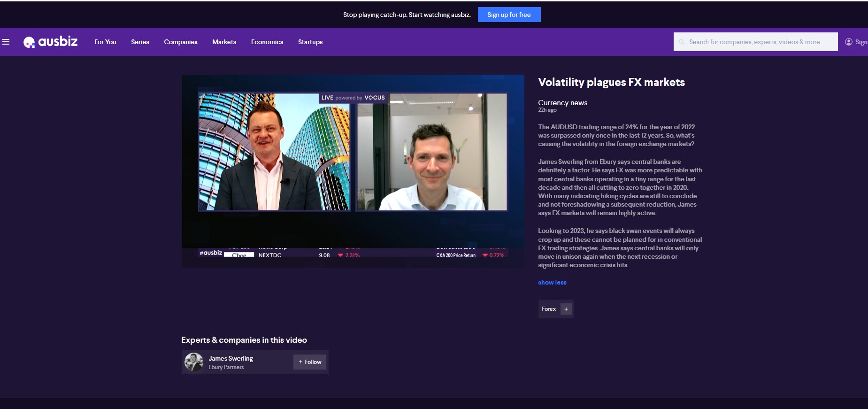Select the Startups nav item
Screen dimensions: 868x409
point(310,42)
